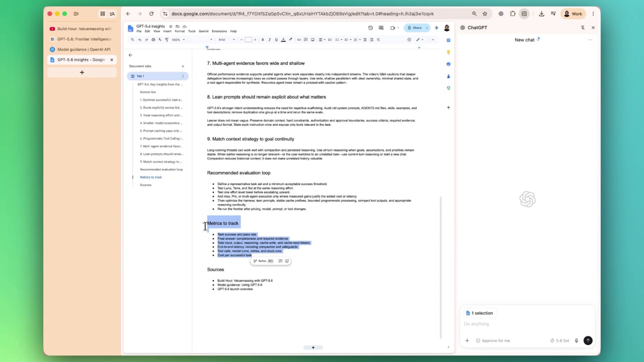Add a new document tab with plus
The image size is (644, 362).
click(183, 66)
